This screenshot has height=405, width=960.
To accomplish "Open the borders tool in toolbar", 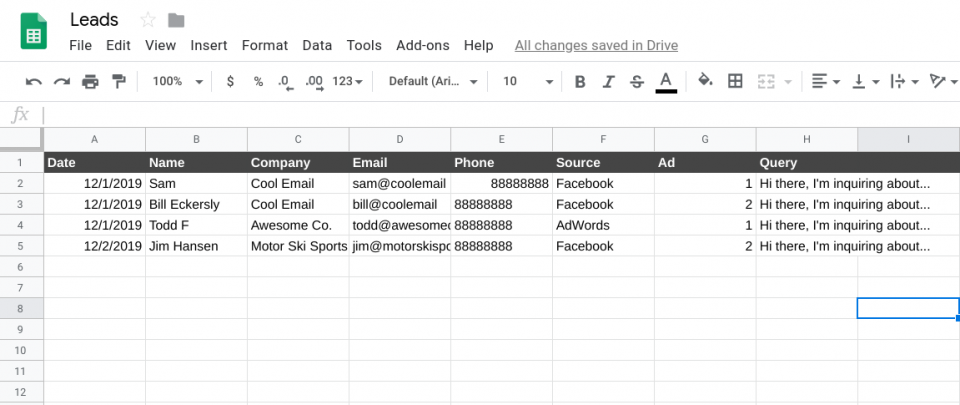I will [x=735, y=81].
